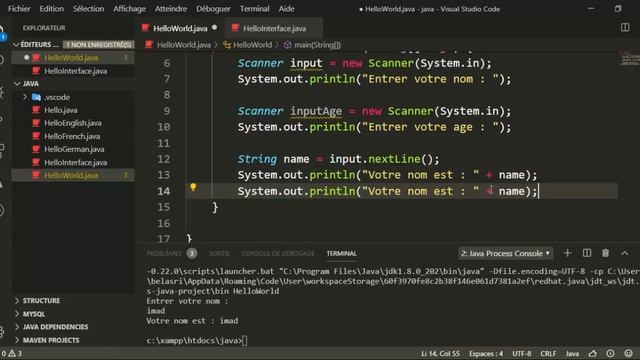Image resolution: width=640 pixels, height=360 pixels.
Task: Click the notifications icon in status bar
Action: coord(610,353)
